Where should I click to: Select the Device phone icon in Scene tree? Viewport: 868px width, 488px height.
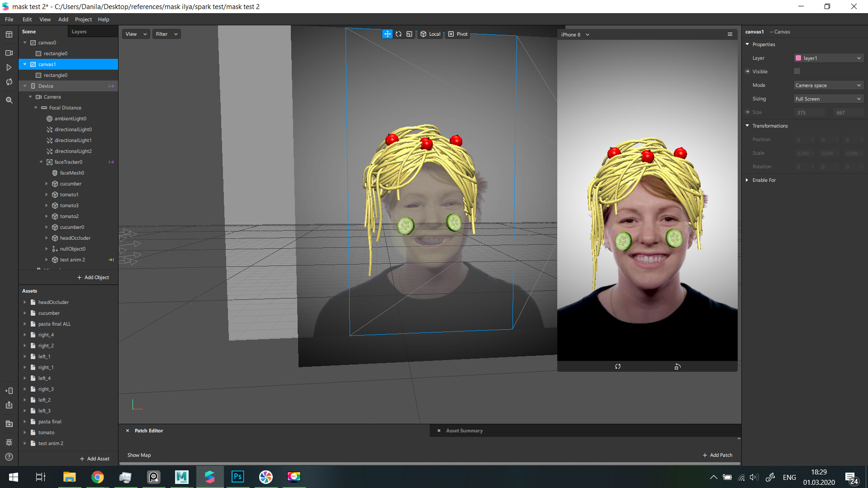[x=33, y=86]
